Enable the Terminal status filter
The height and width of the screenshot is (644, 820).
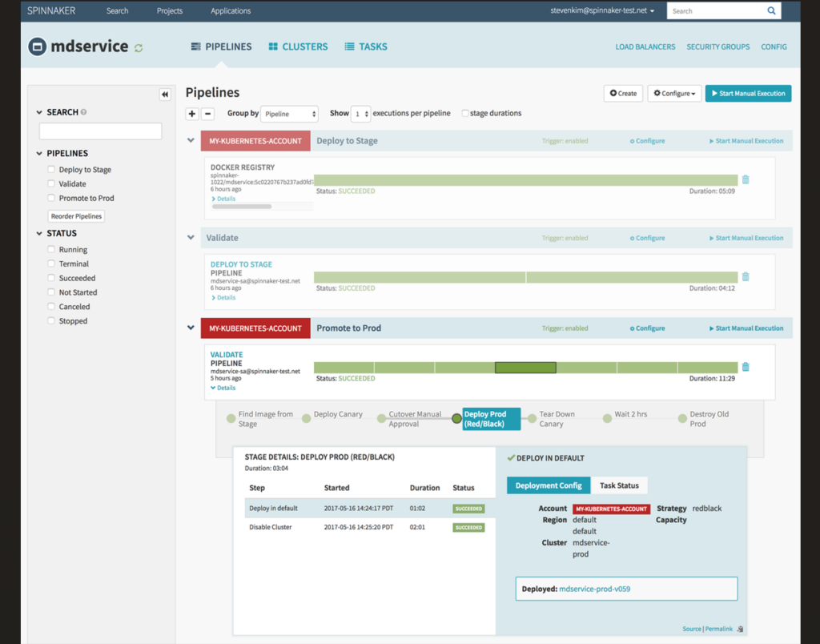tap(51, 264)
